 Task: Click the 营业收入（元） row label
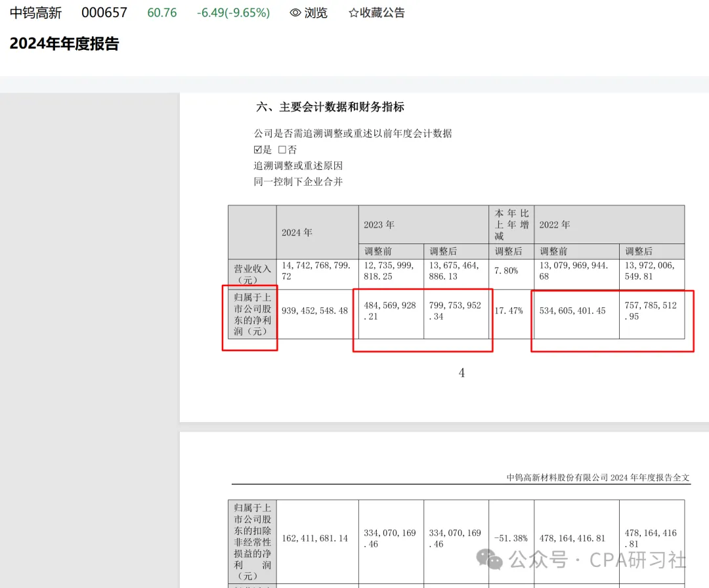pos(252,274)
